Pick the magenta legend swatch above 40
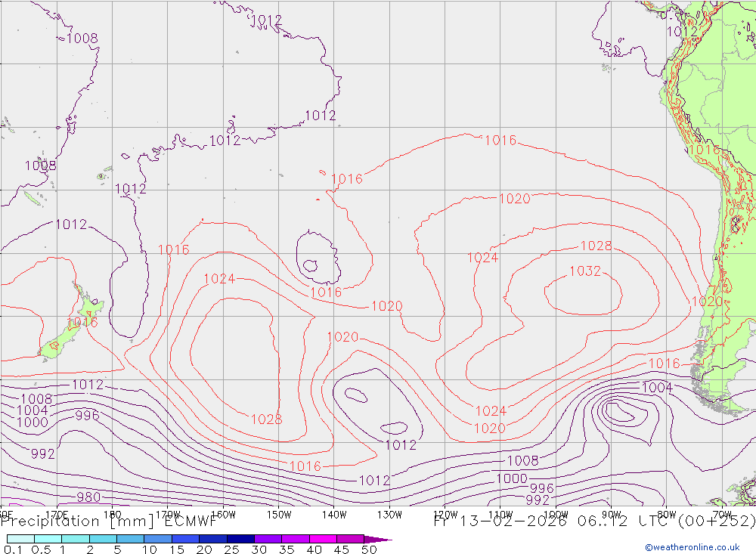 click(x=323, y=539)
